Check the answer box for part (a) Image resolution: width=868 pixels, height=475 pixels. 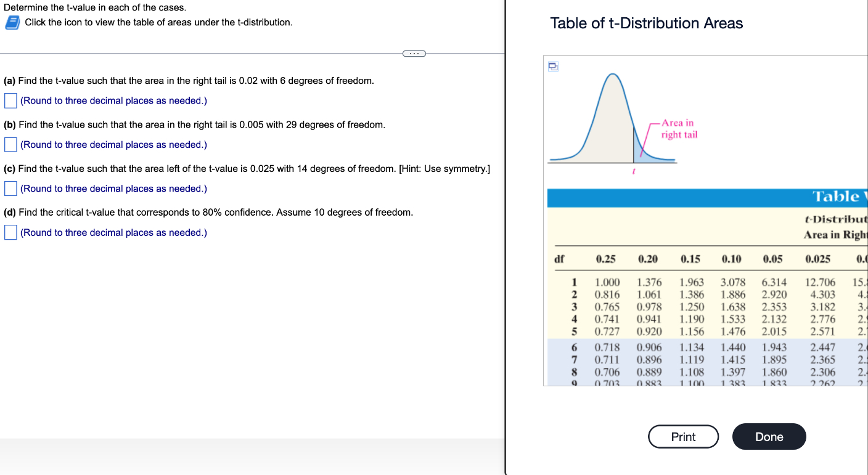[10, 100]
